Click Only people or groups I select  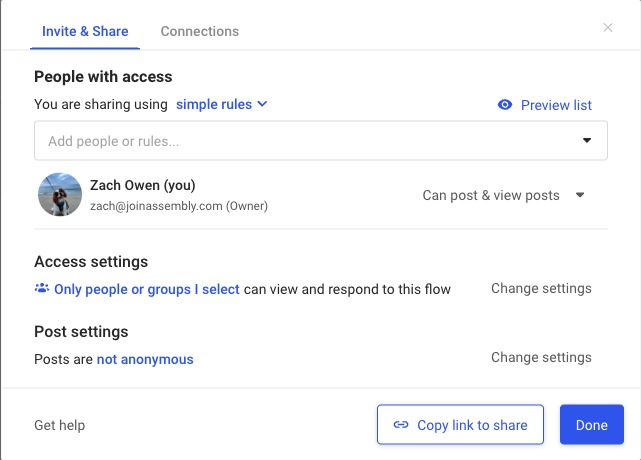tap(147, 289)
